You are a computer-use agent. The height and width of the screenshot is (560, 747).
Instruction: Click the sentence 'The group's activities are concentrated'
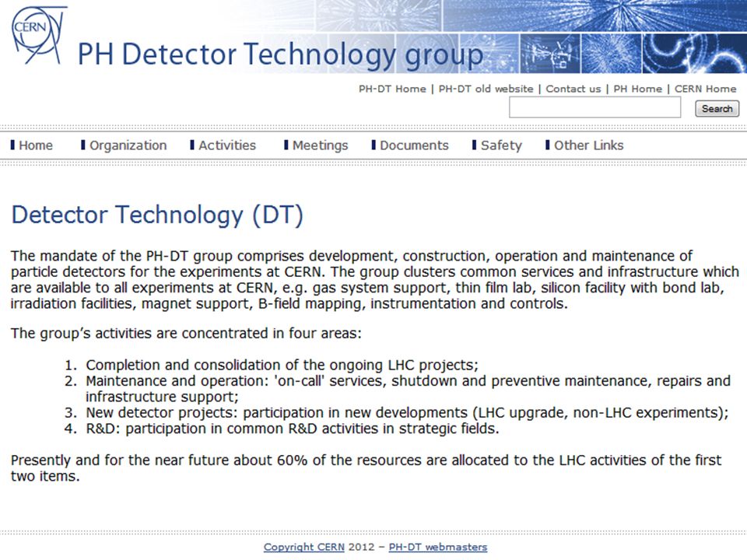pyautogui.click(x=186, y=334)
